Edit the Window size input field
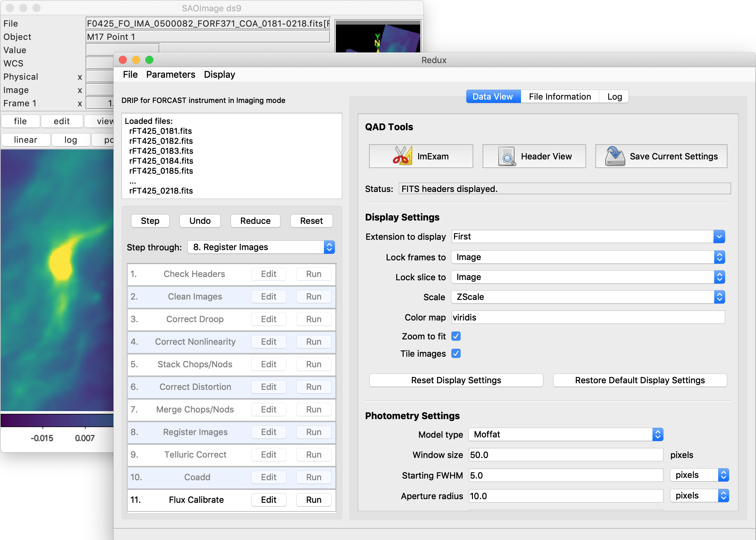Screen dimensions: 756x540 [565, 455]
